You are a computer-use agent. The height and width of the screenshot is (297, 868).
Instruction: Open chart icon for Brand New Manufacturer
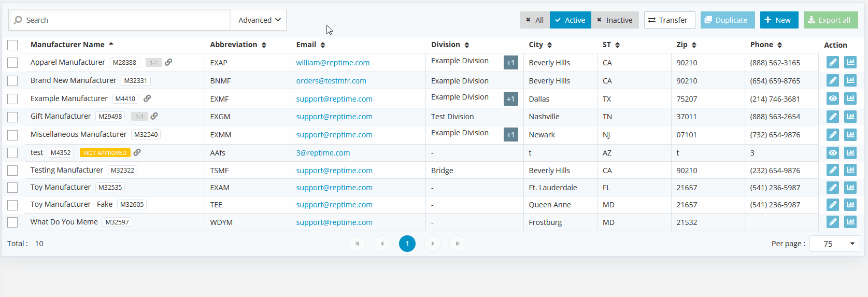(x=850, y=81)
